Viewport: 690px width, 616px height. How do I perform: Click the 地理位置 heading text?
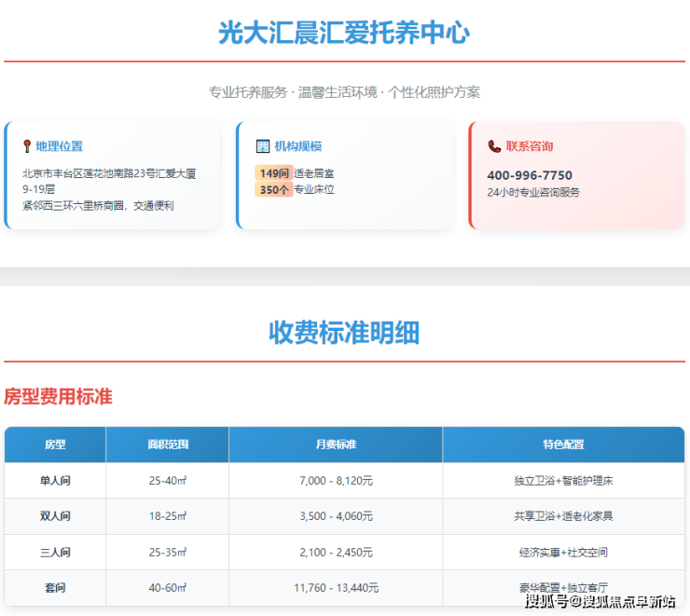tap(60, 146)
